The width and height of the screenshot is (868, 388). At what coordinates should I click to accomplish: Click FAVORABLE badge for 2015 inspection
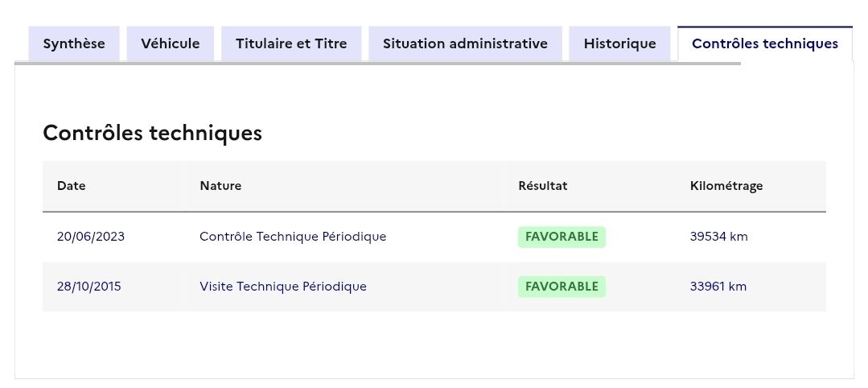562,287
